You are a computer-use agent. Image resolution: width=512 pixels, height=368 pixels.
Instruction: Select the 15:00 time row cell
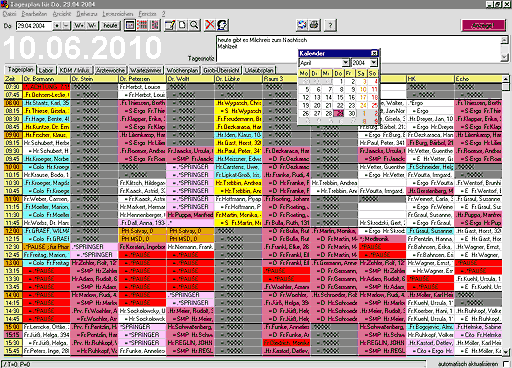pos(13,327)
